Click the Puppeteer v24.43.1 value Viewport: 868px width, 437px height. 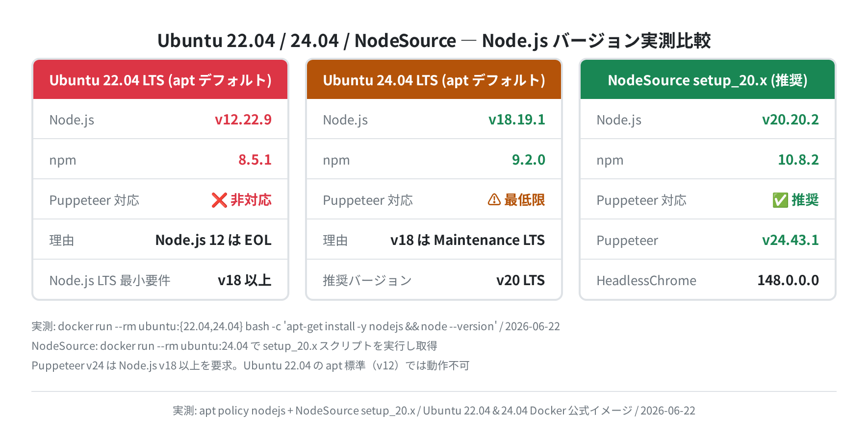[791, 240]
